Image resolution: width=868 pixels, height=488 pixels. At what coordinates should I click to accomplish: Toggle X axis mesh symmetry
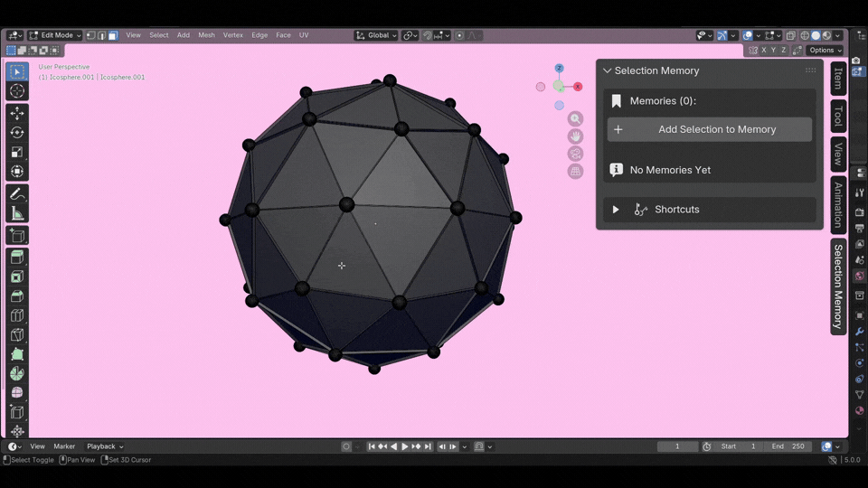764,51
